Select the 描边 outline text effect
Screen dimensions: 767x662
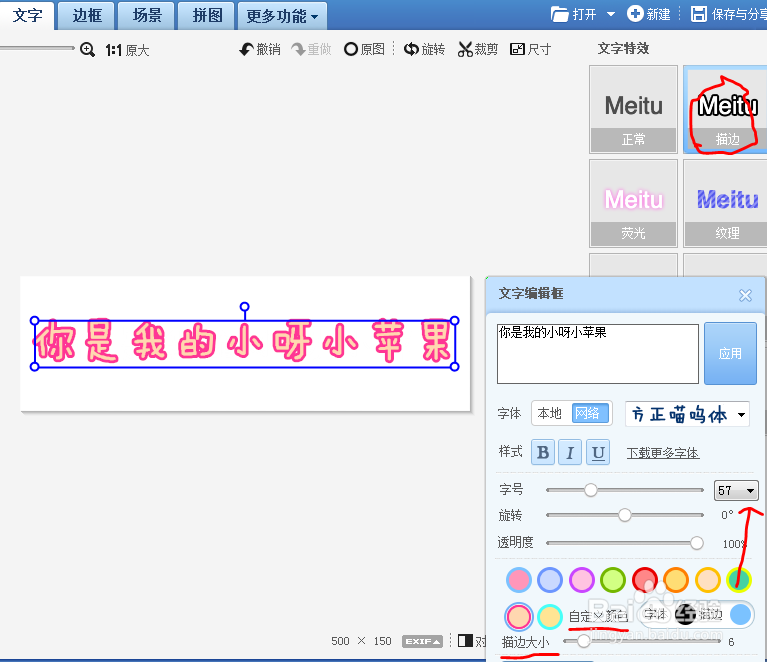pos(725,110)
